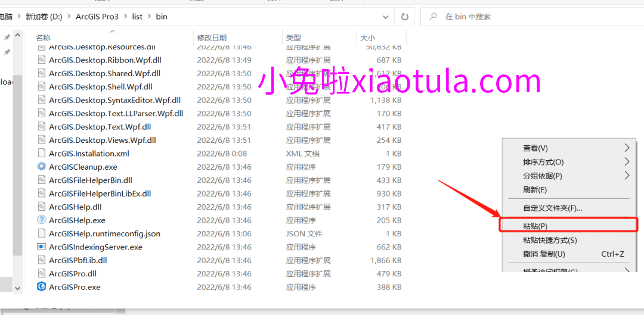
Task: Click the ArcGISPbfLib.dll file icon
Action: coord(41,260)
